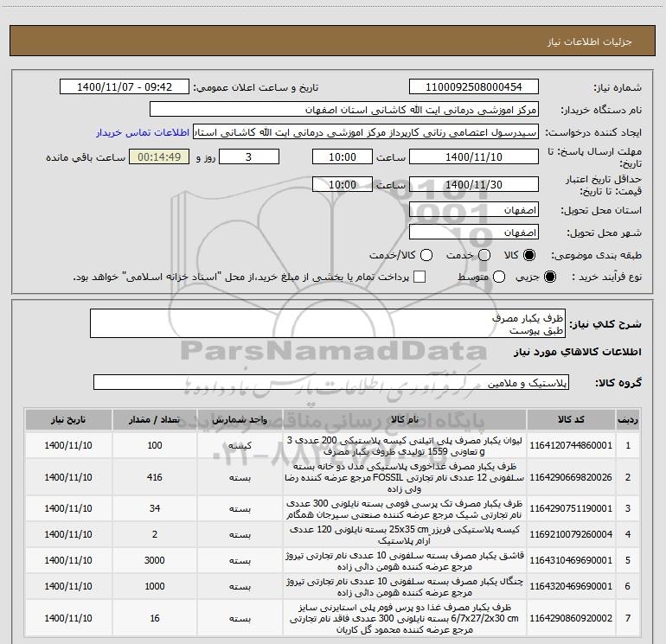Click the remaining time 00:14:49 field
Viewport: 666px width, 644px height.
159,156
